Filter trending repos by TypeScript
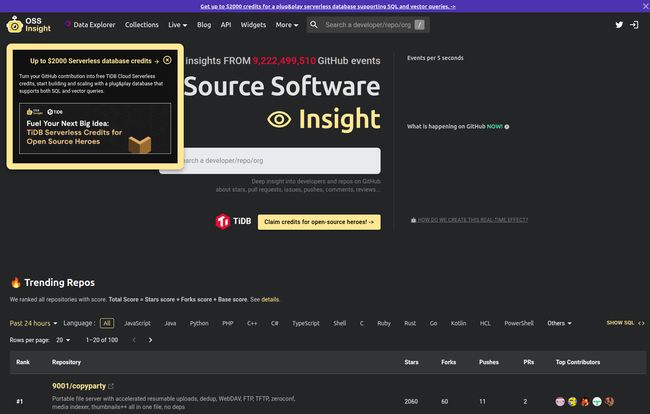 pos(306,323)
